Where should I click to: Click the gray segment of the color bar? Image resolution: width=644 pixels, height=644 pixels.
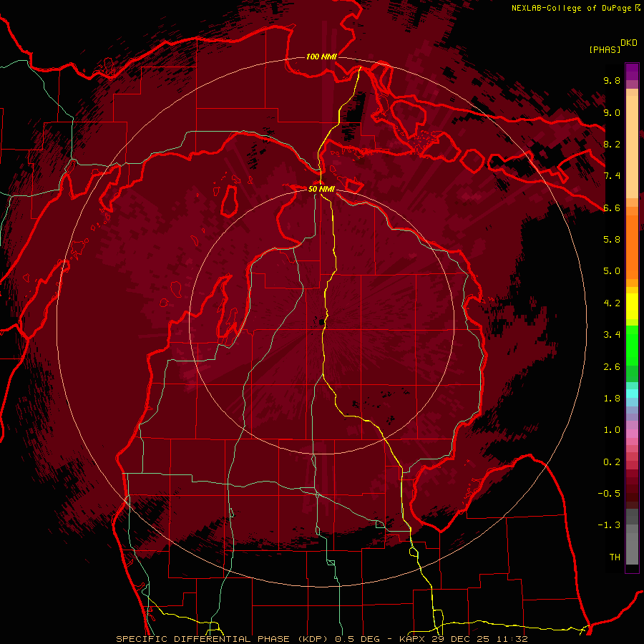click(632, 538)
